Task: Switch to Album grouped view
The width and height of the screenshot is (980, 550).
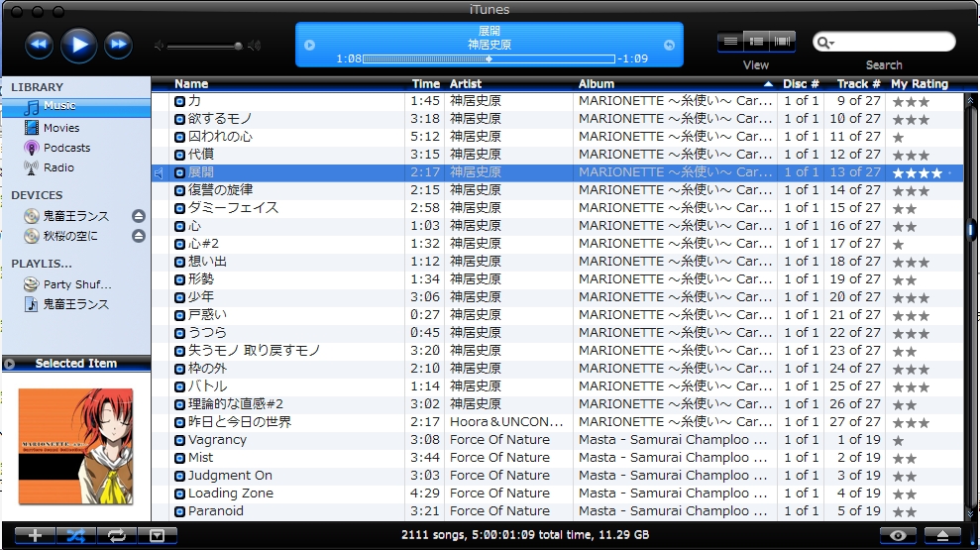Action: 756,42
